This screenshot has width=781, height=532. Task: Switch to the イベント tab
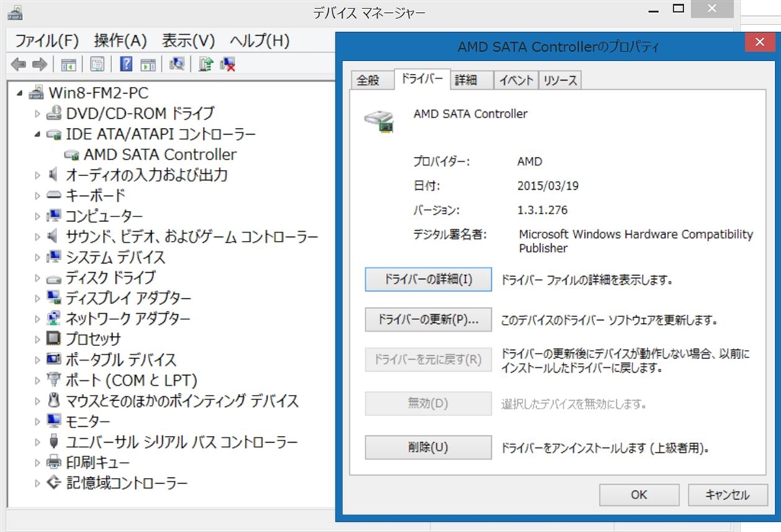516,80
